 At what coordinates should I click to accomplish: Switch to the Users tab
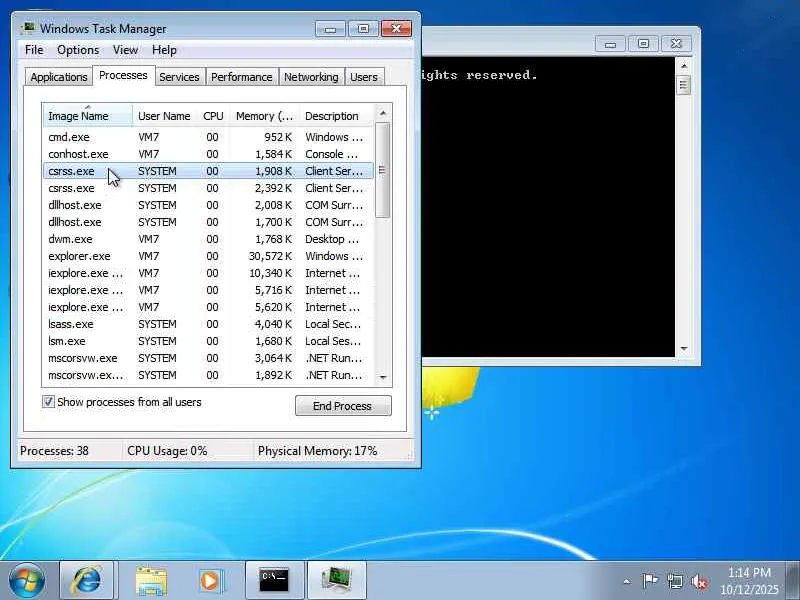click(364, 77)
